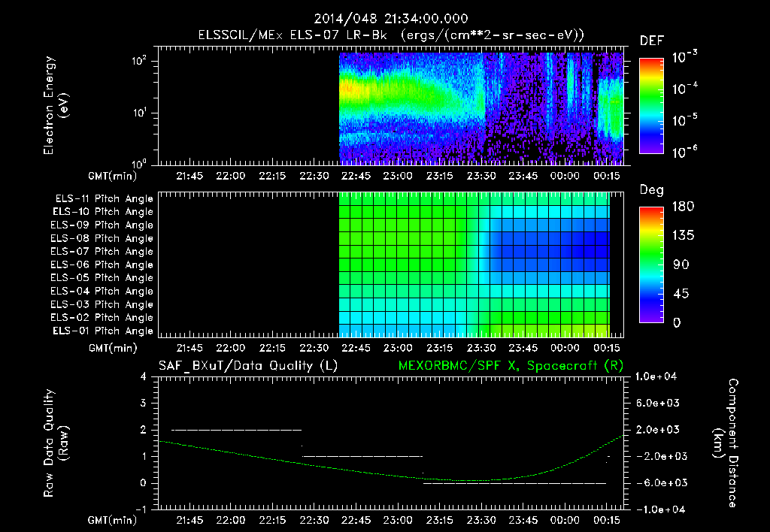
Task: Select the ELS-04 Pitch Angle row label
Action: pos(102,291)
